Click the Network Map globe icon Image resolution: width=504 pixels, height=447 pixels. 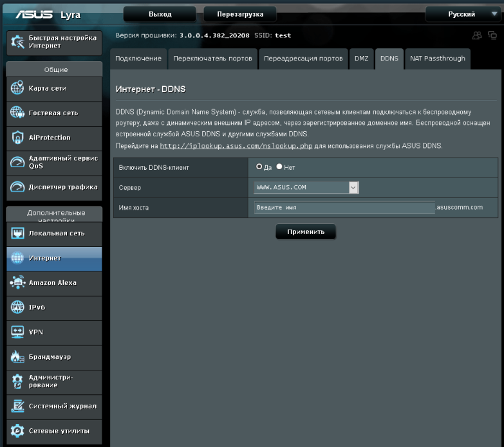click(17, 88)
